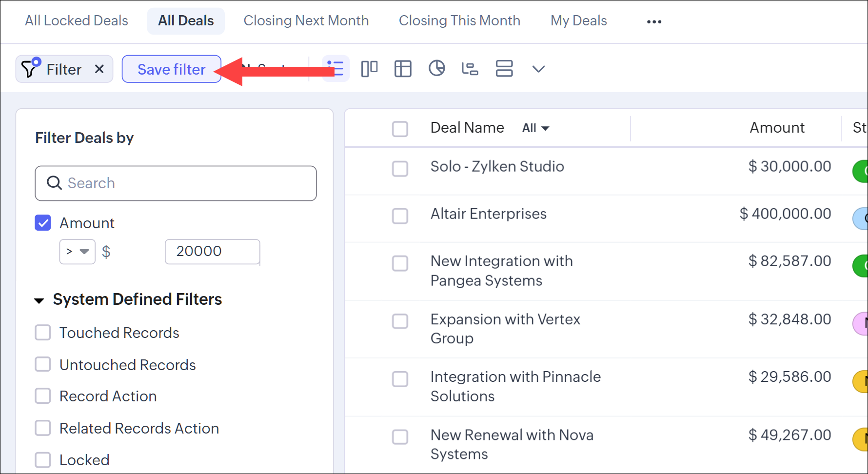Click the Save filter button
Screen dimensions: 868x474
[171, 69]
